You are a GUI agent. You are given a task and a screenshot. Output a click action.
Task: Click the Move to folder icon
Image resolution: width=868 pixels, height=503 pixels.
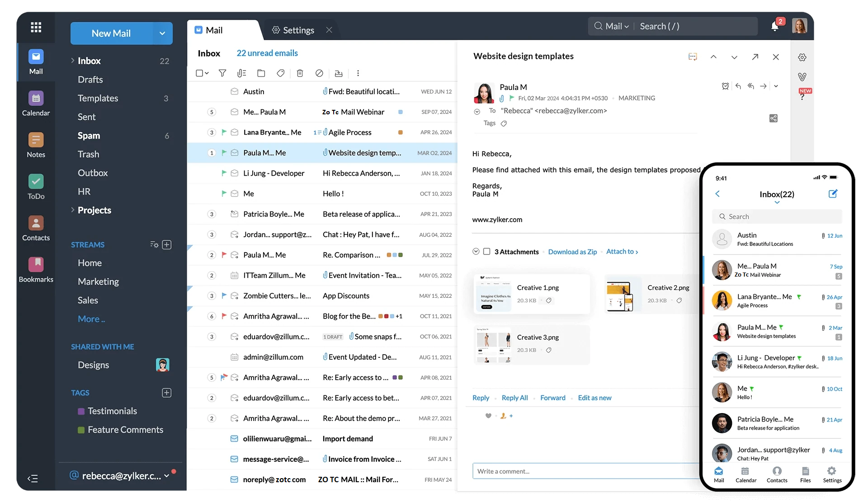[x=260, y=73]
